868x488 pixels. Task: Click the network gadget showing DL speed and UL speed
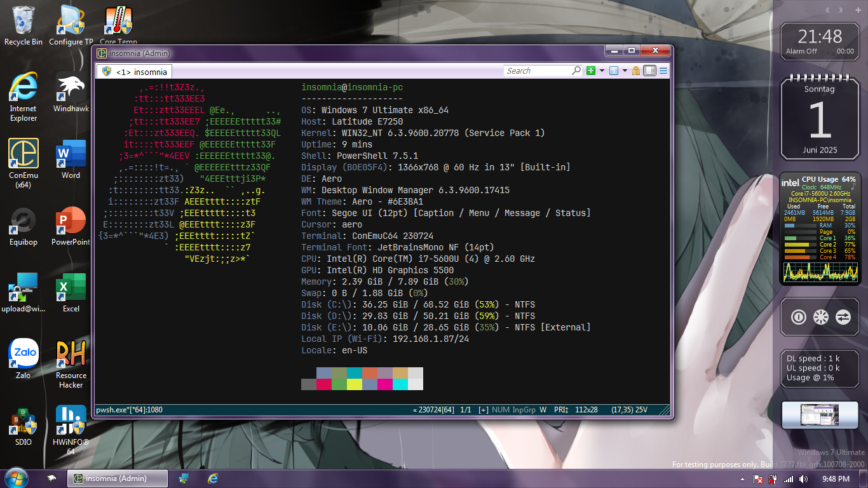click(820, 368)
